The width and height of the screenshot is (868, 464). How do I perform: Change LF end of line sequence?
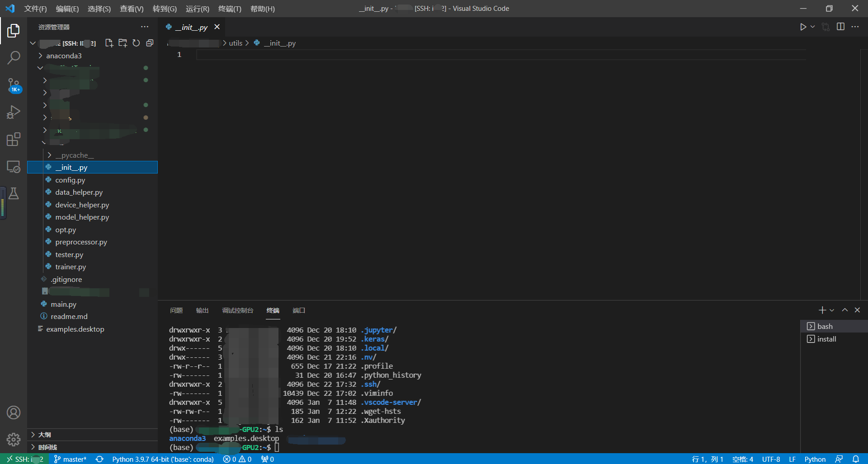click(x=792, y=459)
